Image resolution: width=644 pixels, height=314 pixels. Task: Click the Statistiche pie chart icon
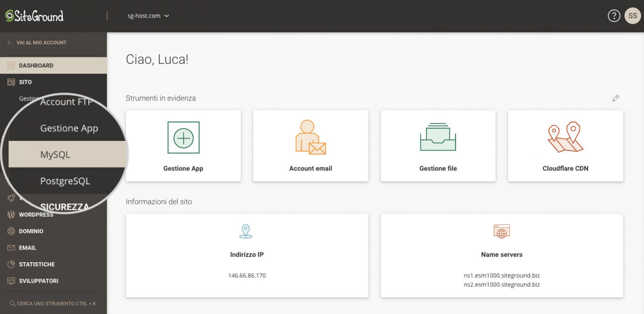point(11,265)
